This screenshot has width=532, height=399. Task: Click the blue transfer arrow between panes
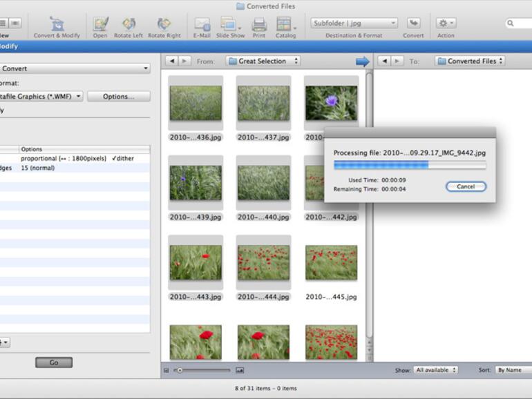coord(362,61)
